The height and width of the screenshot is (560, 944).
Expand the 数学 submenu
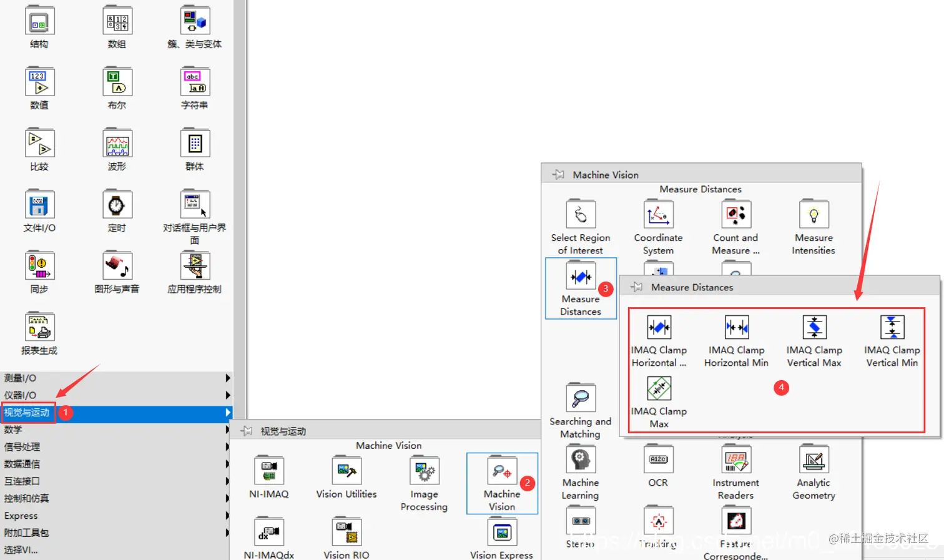(117, 430)
